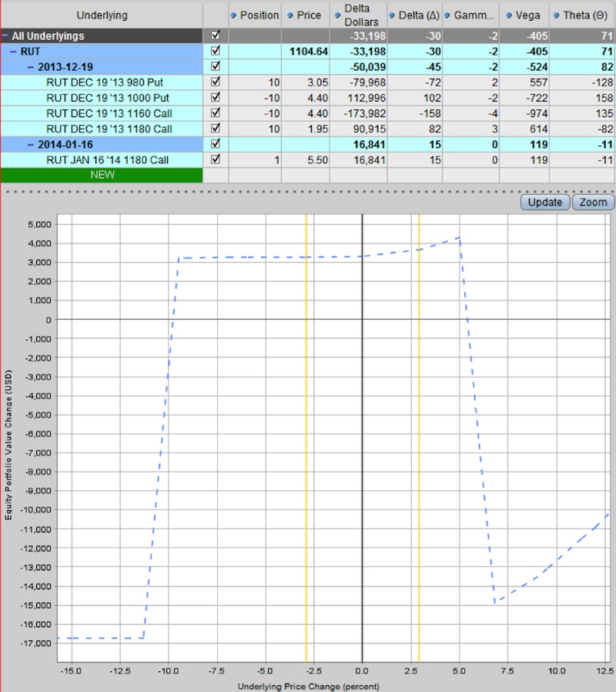Click theta value -128

tap(602, 82)
